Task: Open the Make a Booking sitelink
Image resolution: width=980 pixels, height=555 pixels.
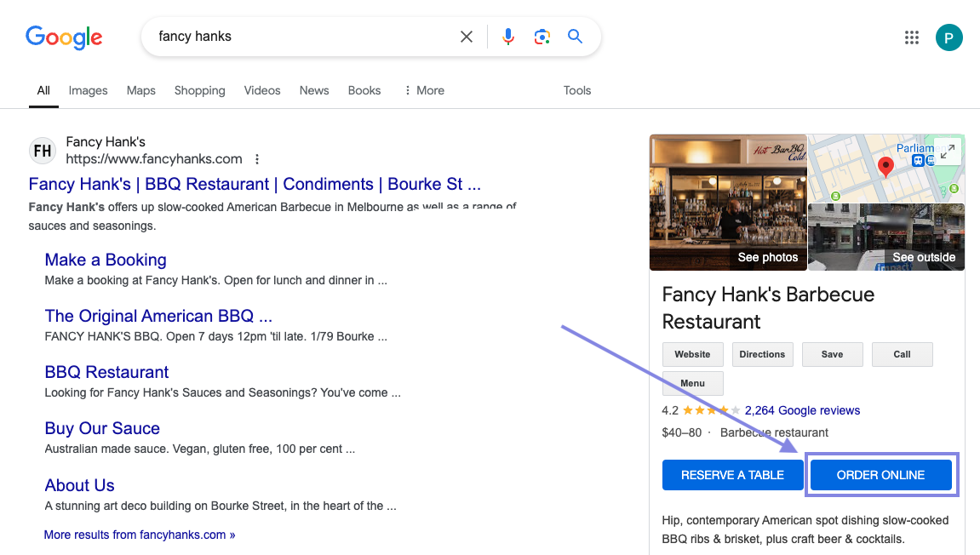Action: [106, 260]
